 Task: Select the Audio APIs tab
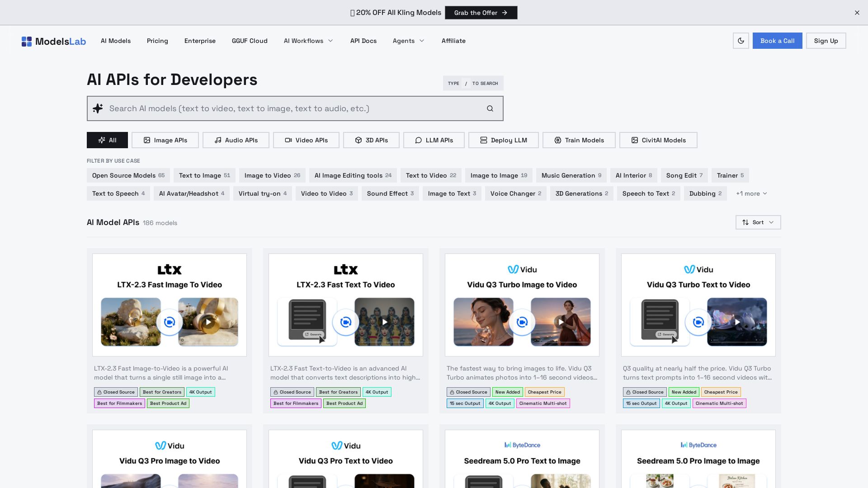coord(236,140)
